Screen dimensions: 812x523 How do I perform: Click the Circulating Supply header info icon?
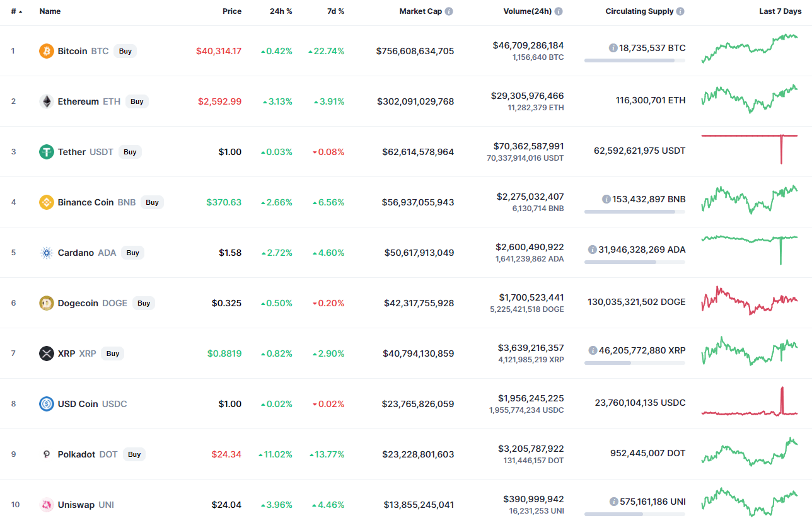click(680, 11)
